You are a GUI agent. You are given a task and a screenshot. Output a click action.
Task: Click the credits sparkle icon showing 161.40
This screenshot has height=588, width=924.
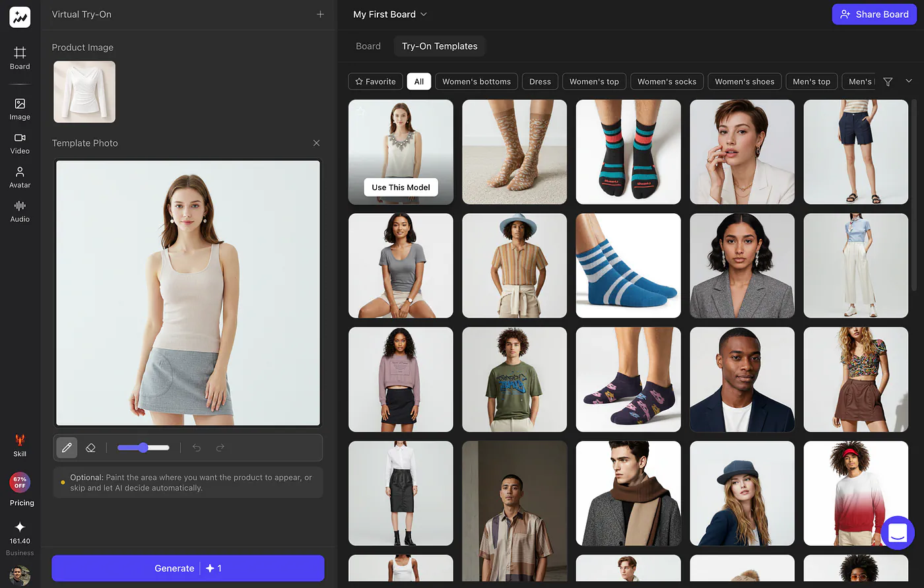click(20, 527)
